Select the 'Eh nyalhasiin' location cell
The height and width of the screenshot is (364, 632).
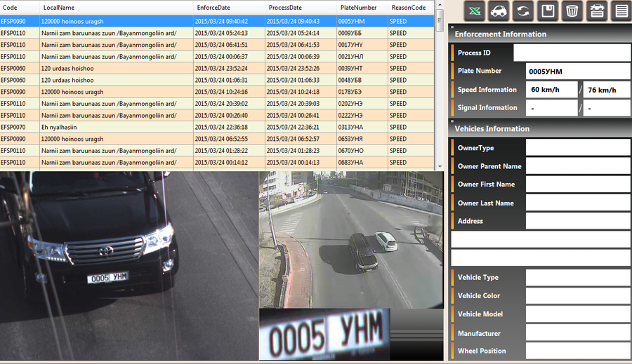point(117,127)
